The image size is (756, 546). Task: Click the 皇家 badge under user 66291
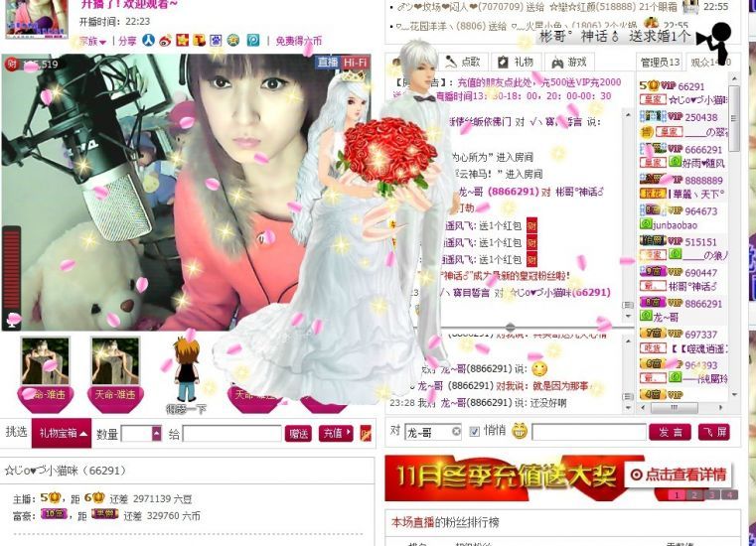[x=653, y=100]
